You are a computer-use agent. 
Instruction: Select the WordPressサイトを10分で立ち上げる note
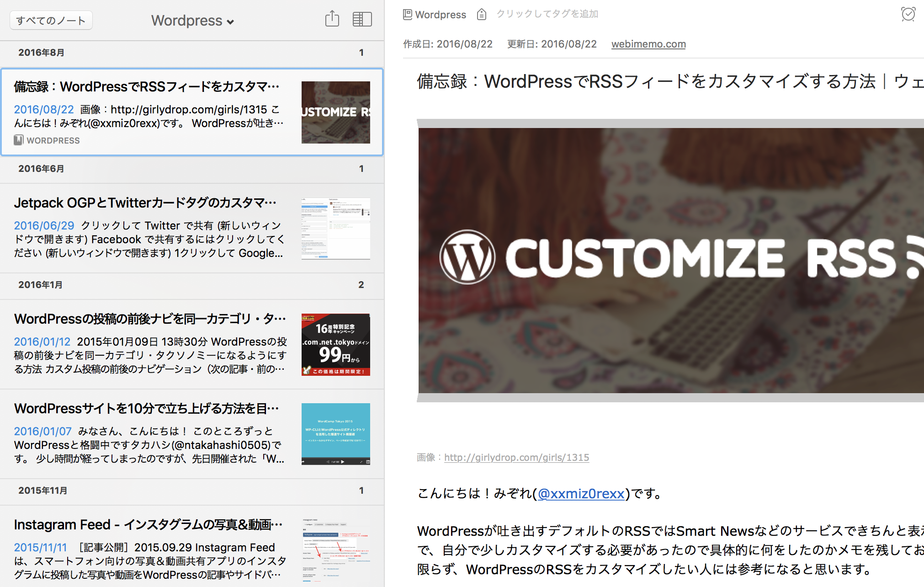pyautogui.click(x=192, y=434)
